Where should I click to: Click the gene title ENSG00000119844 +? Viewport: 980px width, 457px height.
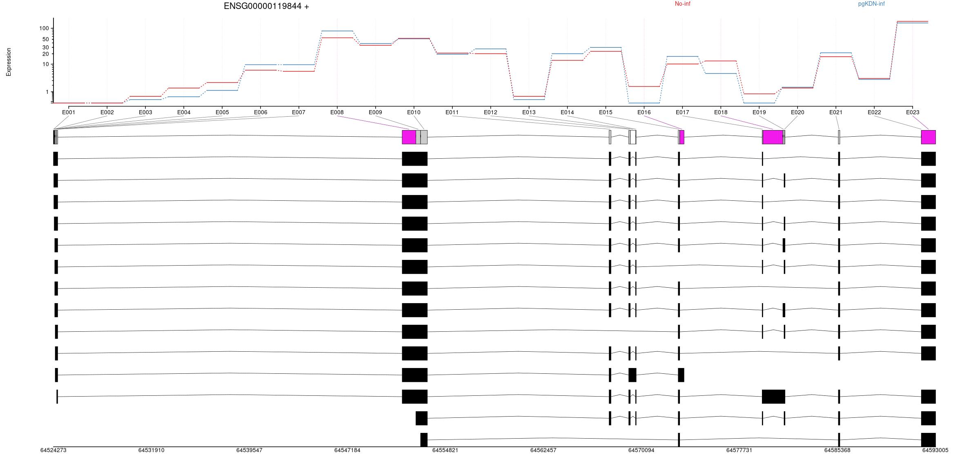pyautogui.click(x=266, y=6)
